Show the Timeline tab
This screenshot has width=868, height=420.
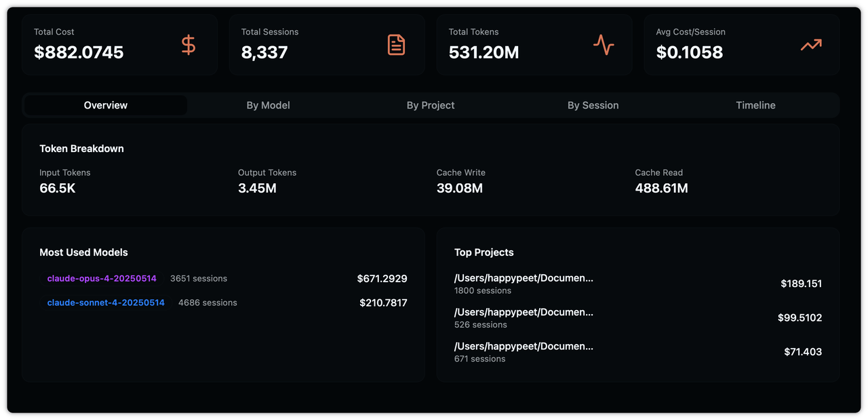tap(755, 105)
